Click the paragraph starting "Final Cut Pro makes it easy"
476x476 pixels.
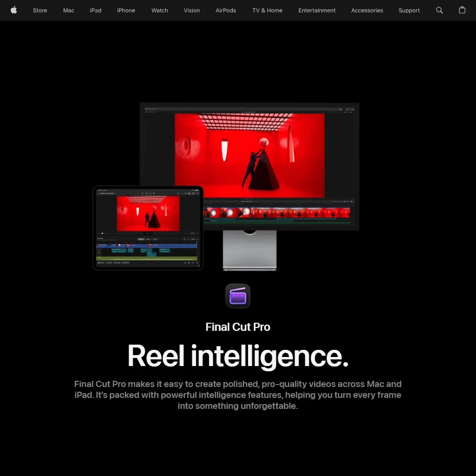pos(238,395)
